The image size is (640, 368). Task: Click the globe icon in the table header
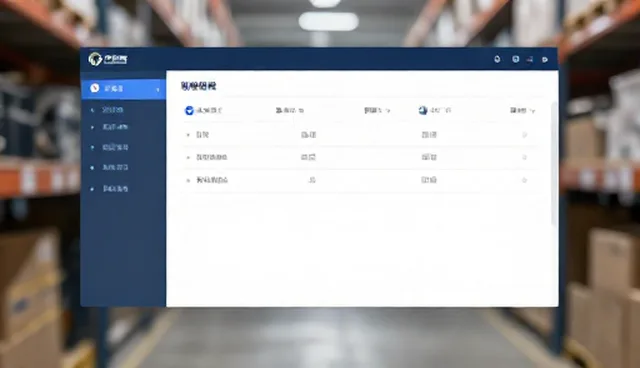point(423,110)
